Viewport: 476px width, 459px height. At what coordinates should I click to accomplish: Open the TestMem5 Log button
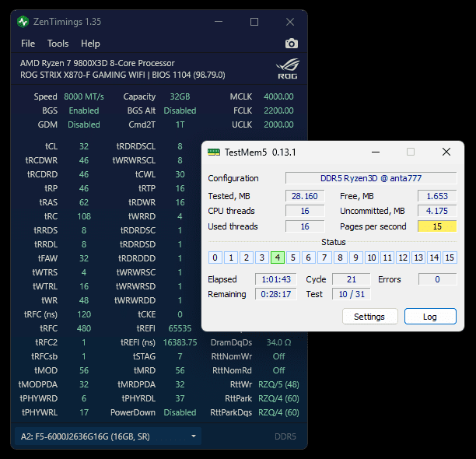430,317
